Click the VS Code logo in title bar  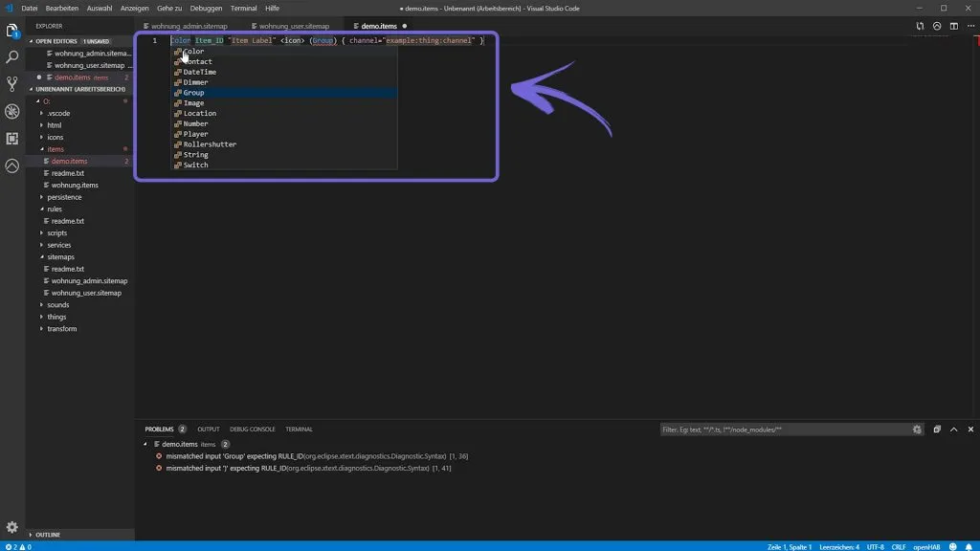click(x=9, y=8)
